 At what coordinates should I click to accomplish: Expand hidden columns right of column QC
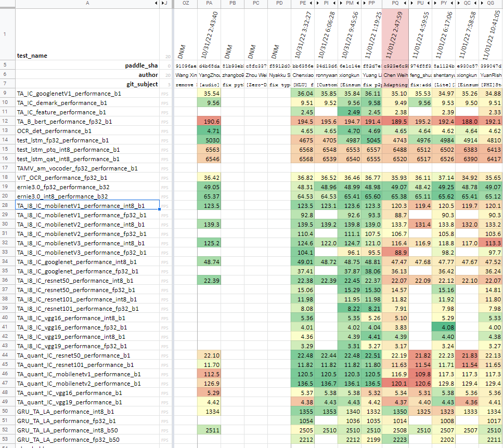475,3
